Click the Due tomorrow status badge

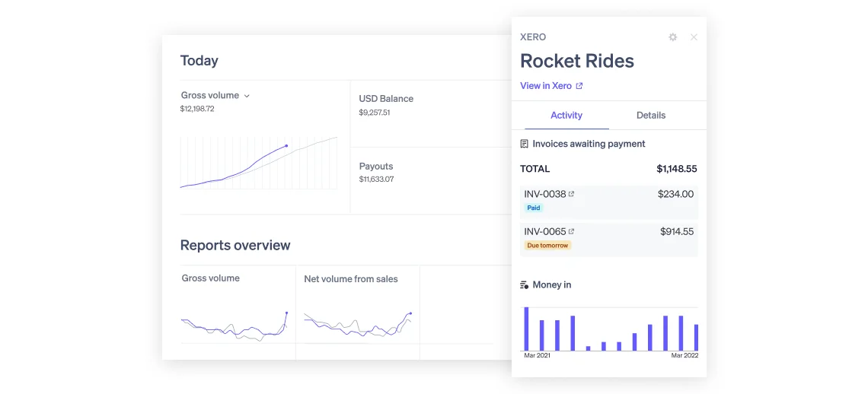pos(547,246)
